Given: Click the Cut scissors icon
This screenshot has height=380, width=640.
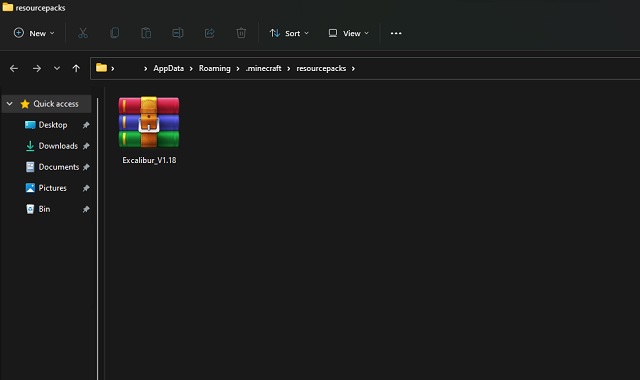Looking at the screenshot, I should click(83, 33).
